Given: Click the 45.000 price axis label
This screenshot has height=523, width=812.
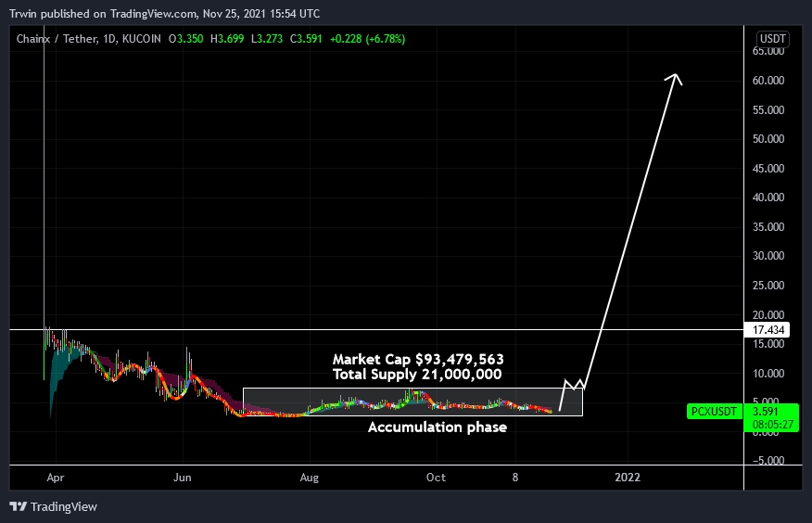Looking at the screenshot, I should pyautogui.click(x=768, y=168).
